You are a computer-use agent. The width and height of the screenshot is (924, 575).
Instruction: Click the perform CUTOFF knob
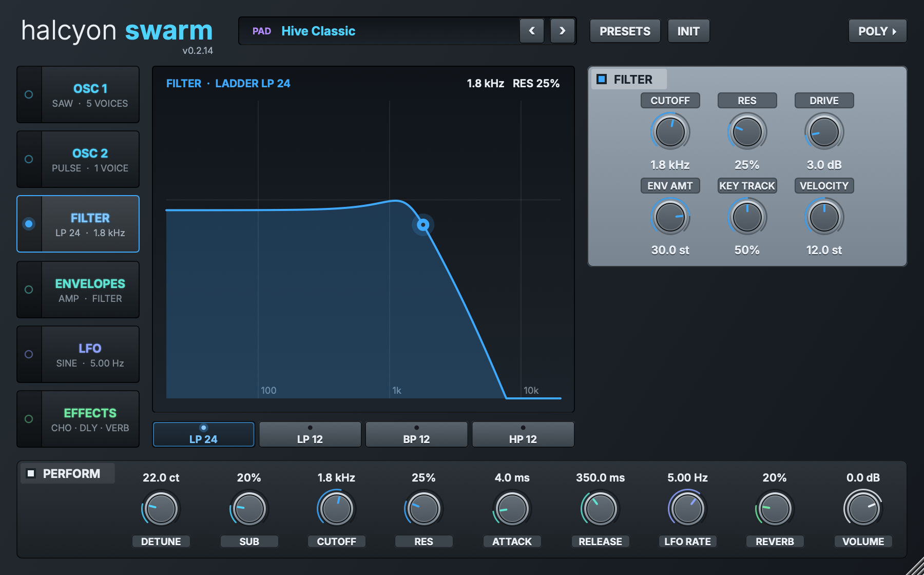[337, 509]
